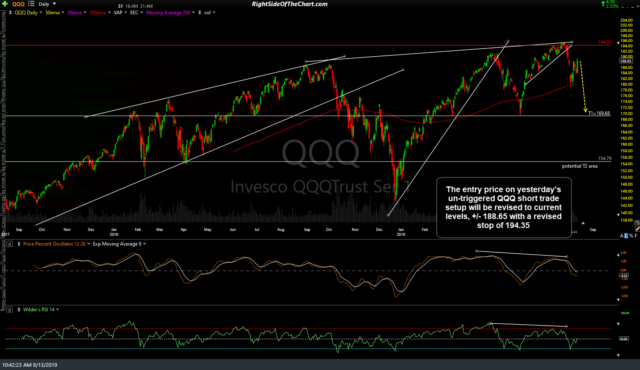Click the green plus add-indicator icon
The width and height of the screenshot is (640, 370).
click(5, 4)
